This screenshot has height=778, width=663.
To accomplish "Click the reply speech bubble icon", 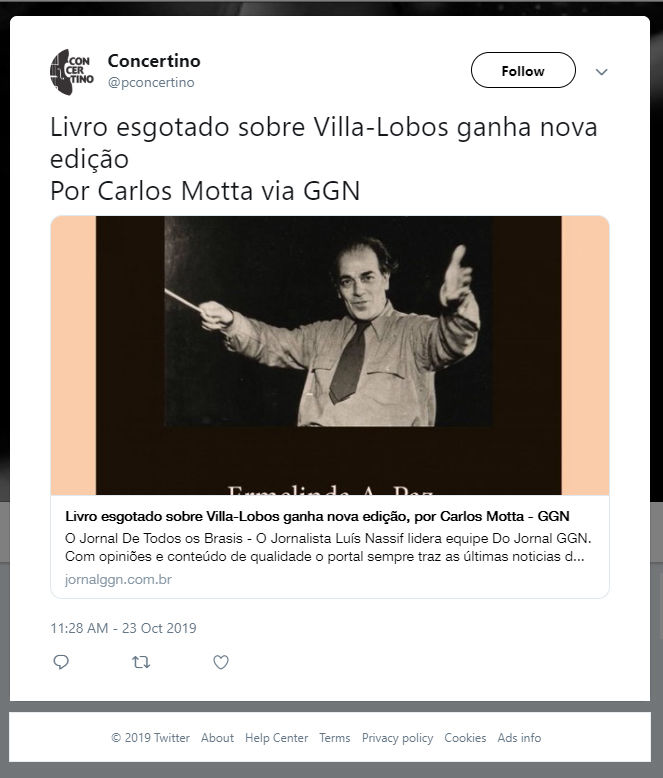I will [61, 662].
